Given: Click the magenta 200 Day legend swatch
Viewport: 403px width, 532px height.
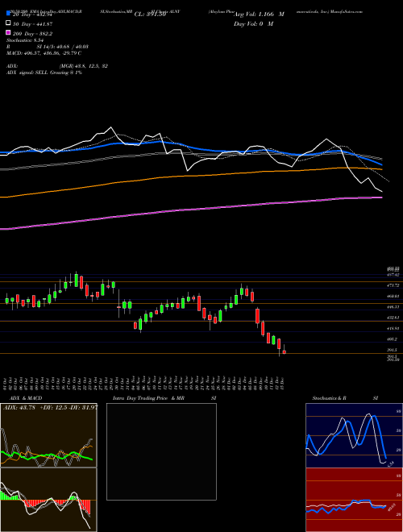Looking at the screenshot, I should click(8, 32).
